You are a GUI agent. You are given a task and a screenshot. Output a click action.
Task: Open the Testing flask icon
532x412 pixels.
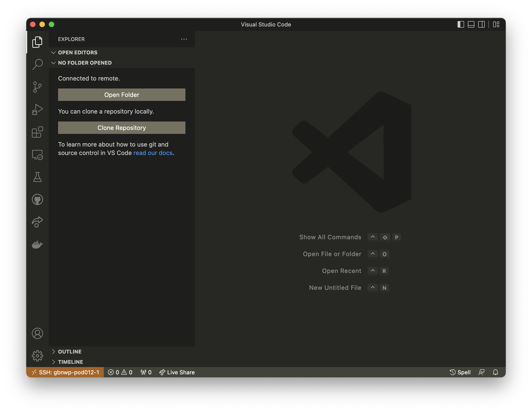[x=37, y=177]
